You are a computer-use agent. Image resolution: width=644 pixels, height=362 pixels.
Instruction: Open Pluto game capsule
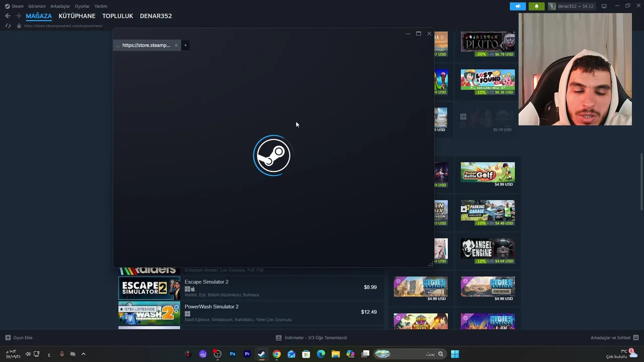click(x=488, y=44)
